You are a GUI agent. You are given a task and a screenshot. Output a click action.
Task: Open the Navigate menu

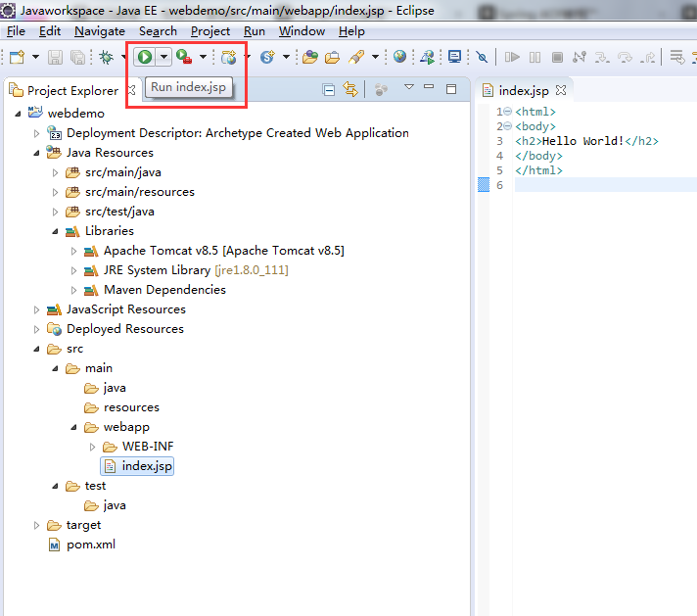tap(100, 31)
